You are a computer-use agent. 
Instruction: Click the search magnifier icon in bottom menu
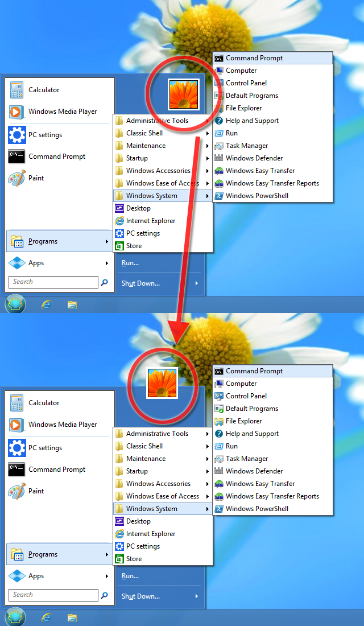(104, 595)
